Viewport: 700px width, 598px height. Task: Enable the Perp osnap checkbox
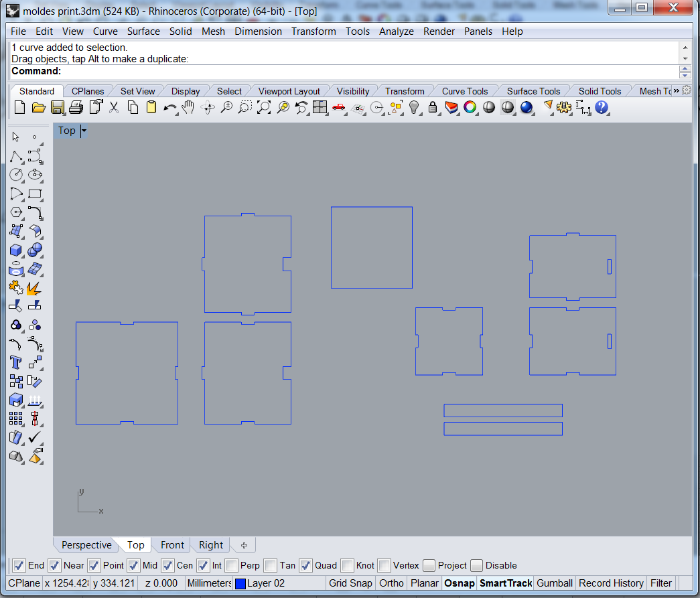coord(231,565)
